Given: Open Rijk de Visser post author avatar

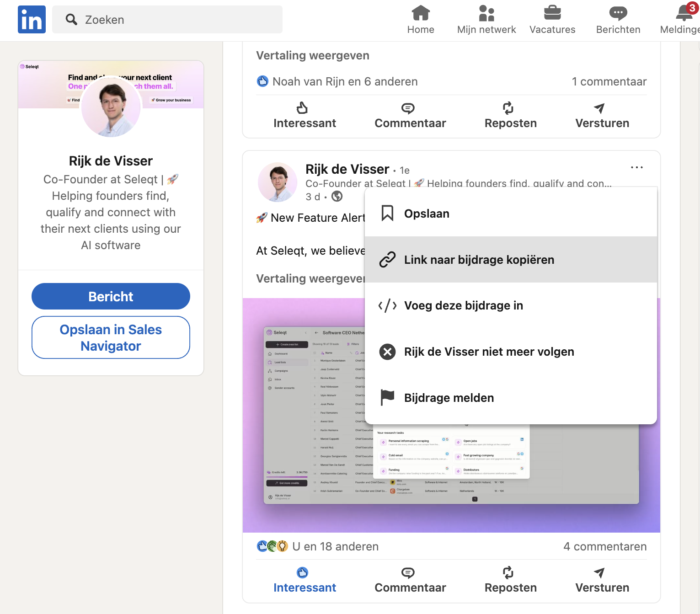Looking at the screenshot, I should coord(278,182).
